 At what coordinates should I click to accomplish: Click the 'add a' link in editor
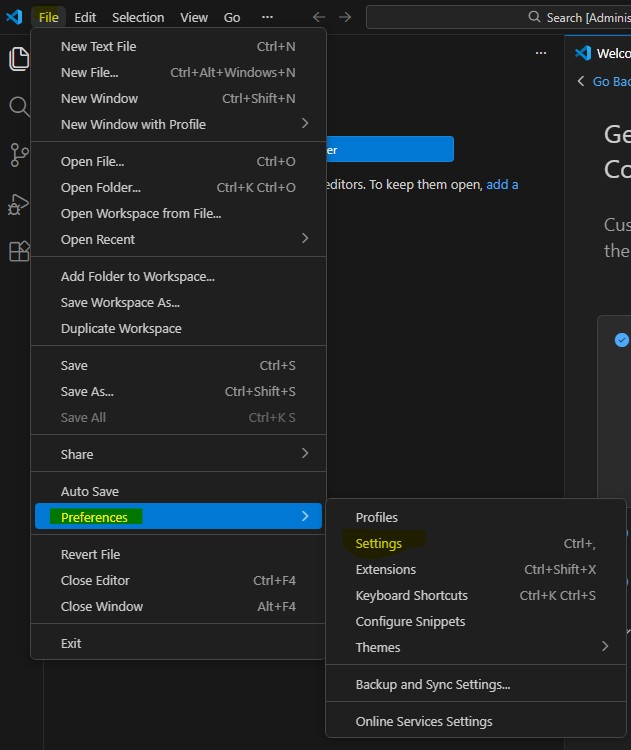click(502, 185)
